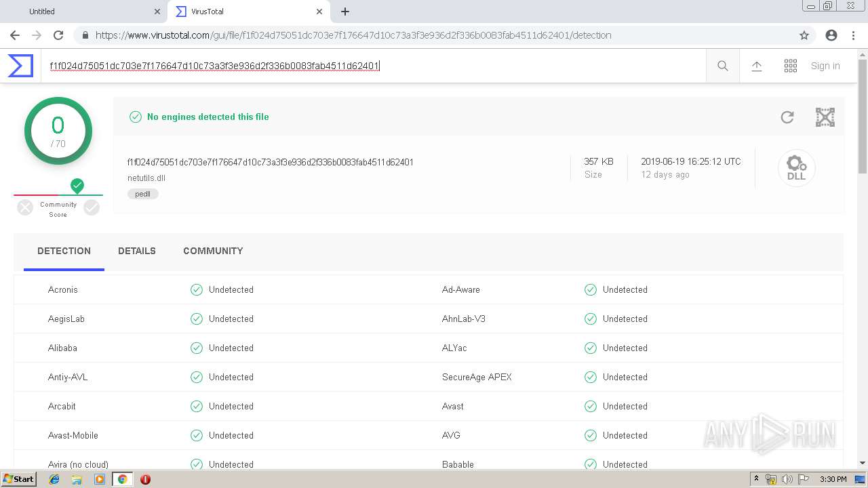Click the ALYac engine name

454,348
